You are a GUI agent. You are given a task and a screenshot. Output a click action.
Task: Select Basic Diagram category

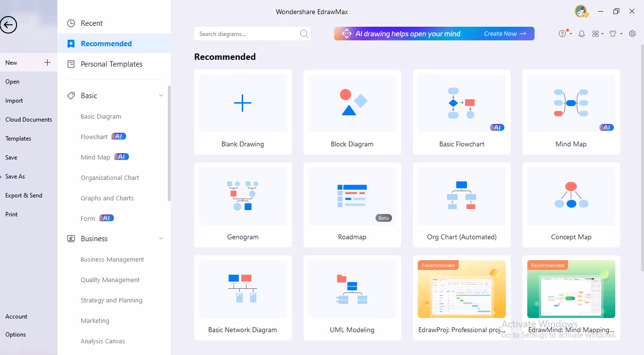101,116
